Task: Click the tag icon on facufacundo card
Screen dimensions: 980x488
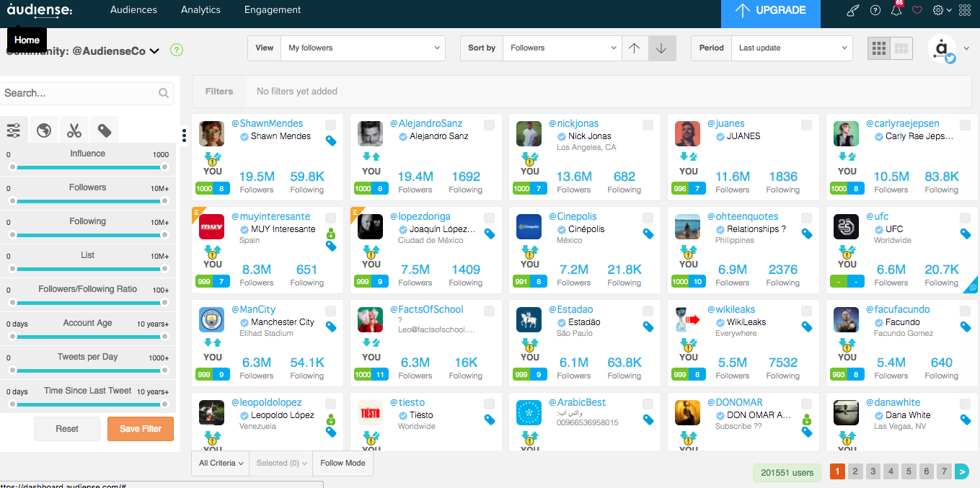Action: pos(966,327)
